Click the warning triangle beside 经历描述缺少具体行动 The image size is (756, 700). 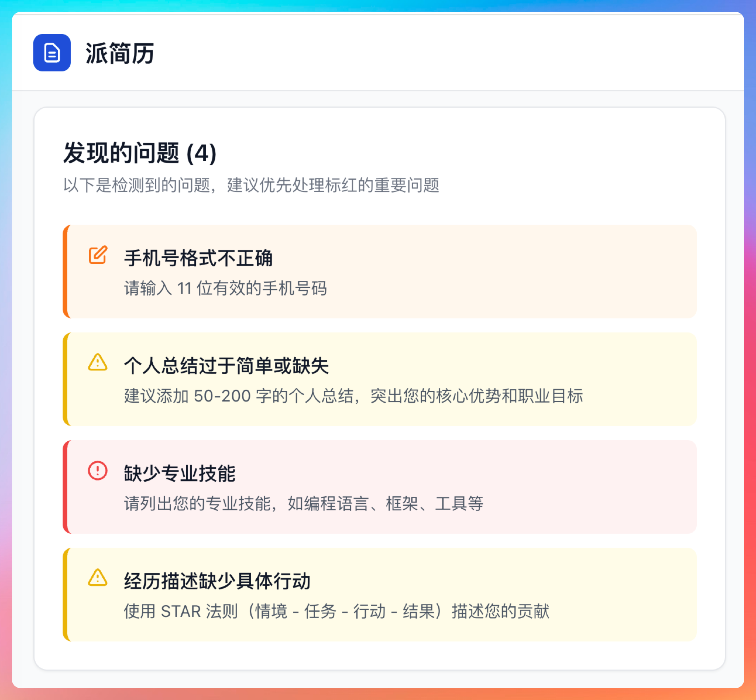pyautogui.click(x=98, y=578)
